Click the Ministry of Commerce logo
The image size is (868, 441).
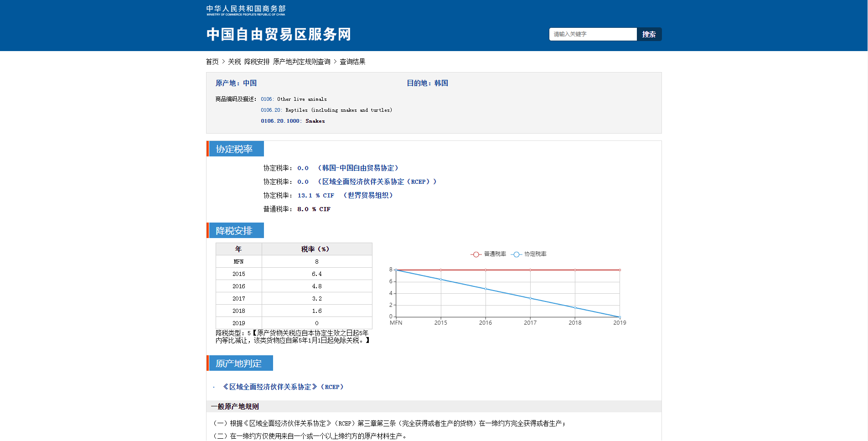click(x=246, y=10)
